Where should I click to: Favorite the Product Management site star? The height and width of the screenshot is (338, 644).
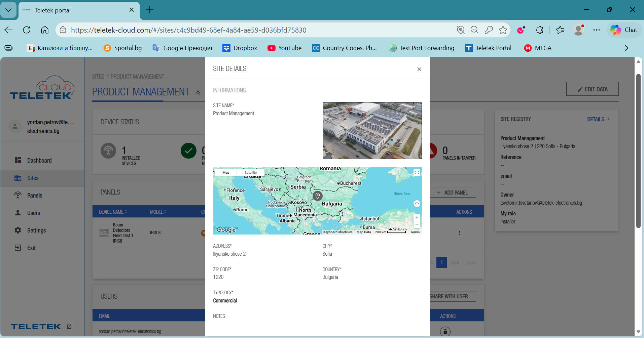(x=198, y=92)
